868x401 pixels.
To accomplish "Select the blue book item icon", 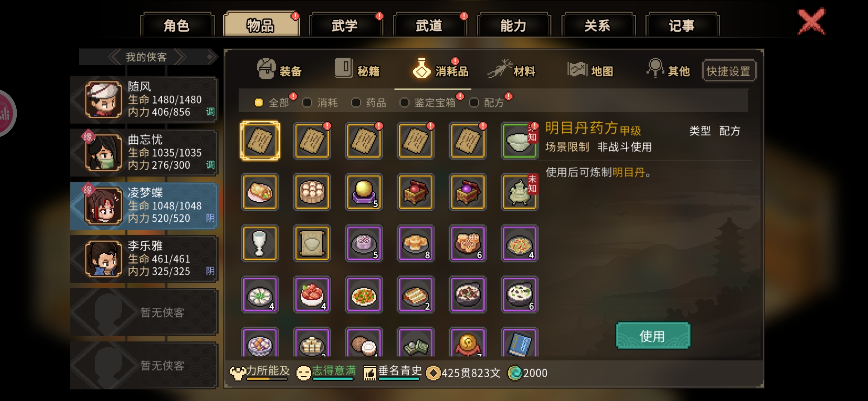I will pyautogui.click(x=519, y=342).
